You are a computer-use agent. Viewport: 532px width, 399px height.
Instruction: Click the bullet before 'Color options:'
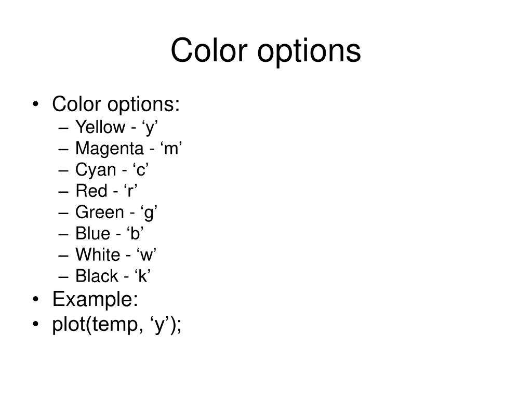[x=36, y=104]
